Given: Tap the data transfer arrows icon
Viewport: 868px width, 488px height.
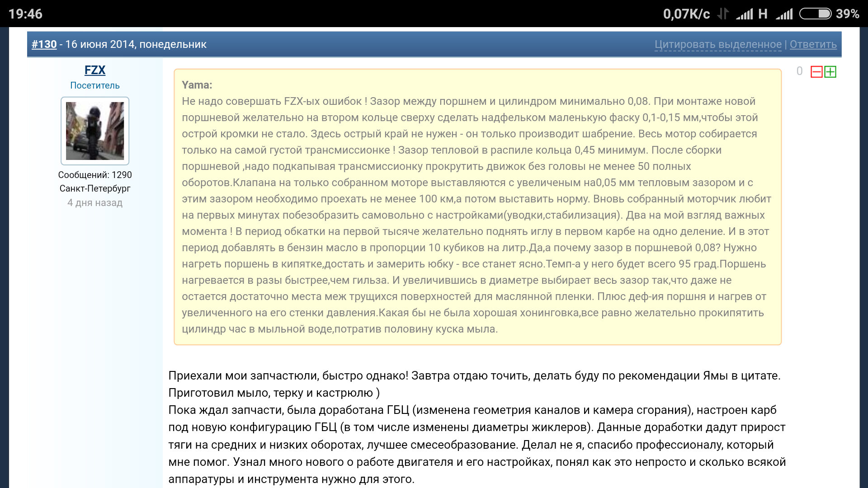Looking at the screenshot, I should pos(723,14).
